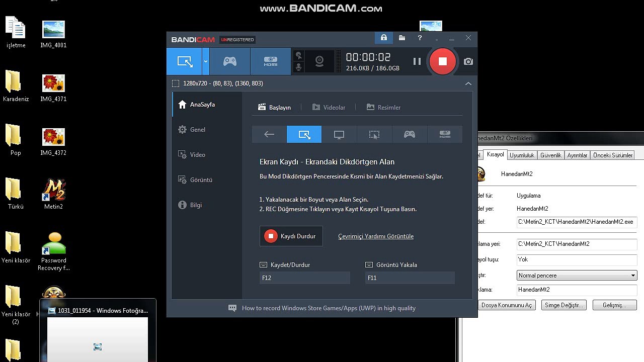Click the back arrow mode button
Image resolution: width=644 pixels, height=362 pixels.
269,134
